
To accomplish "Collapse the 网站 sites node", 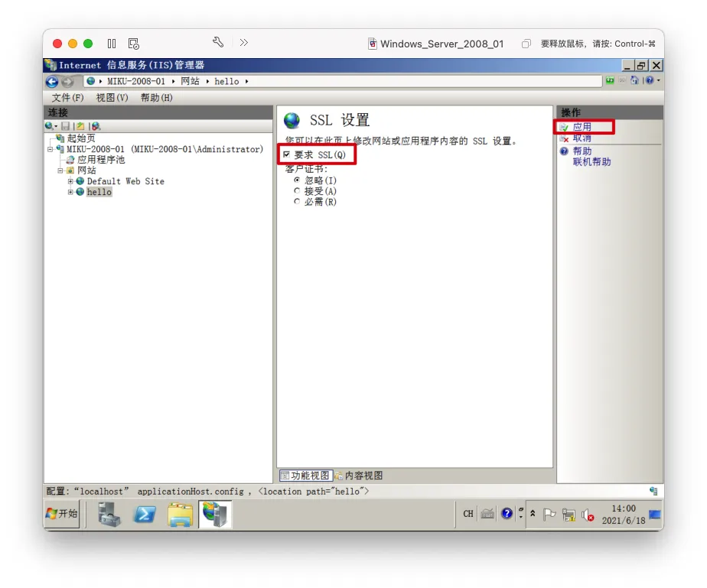I will [x=60, y=171].
